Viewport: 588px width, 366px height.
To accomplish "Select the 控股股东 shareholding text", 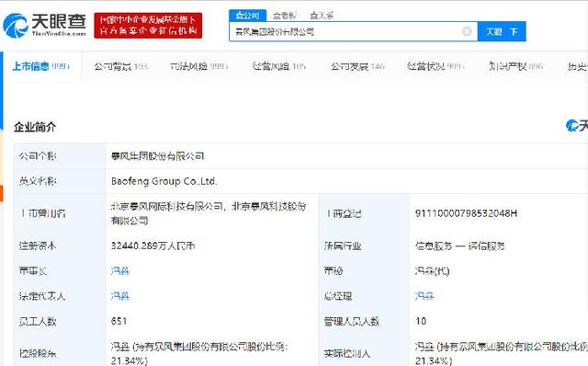I will 199,353.
